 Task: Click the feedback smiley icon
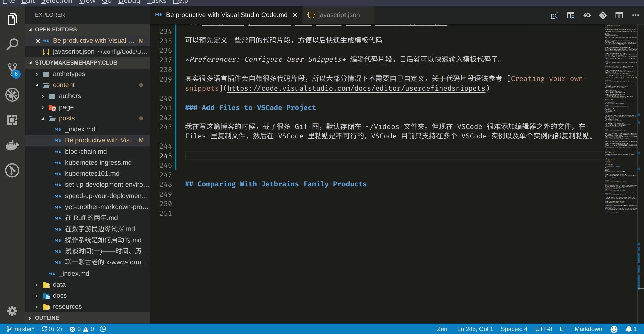(614, 329)
